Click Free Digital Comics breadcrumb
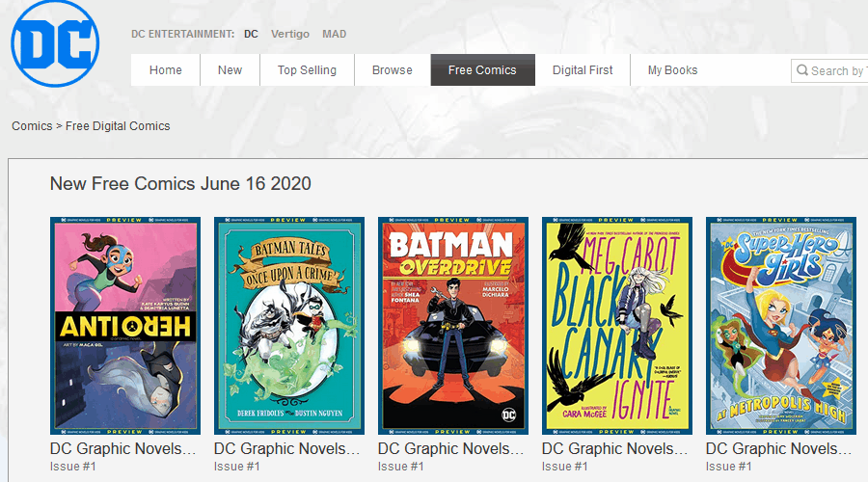 coord(118,126)
